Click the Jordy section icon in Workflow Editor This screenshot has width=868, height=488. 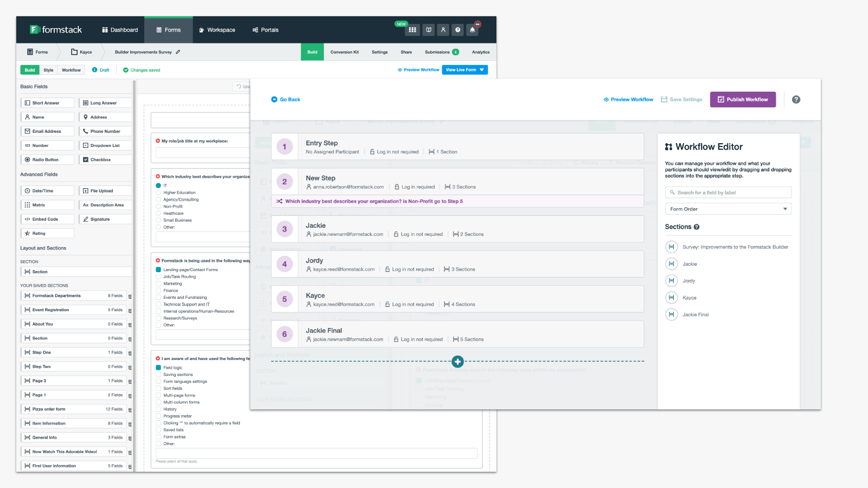coord(672,281)
